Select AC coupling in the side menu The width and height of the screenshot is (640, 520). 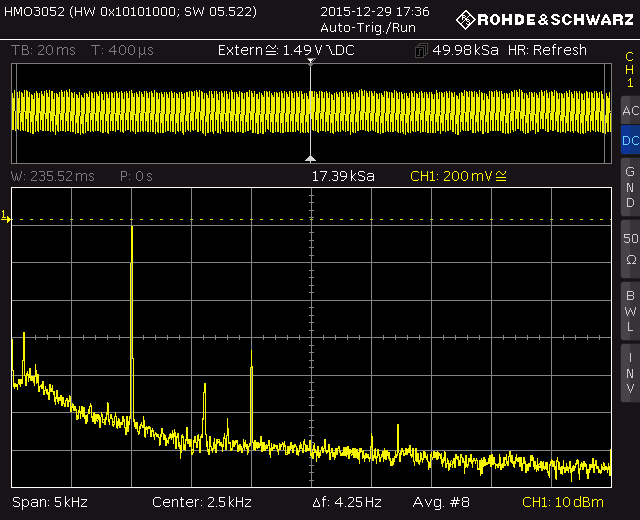(629, 110)
